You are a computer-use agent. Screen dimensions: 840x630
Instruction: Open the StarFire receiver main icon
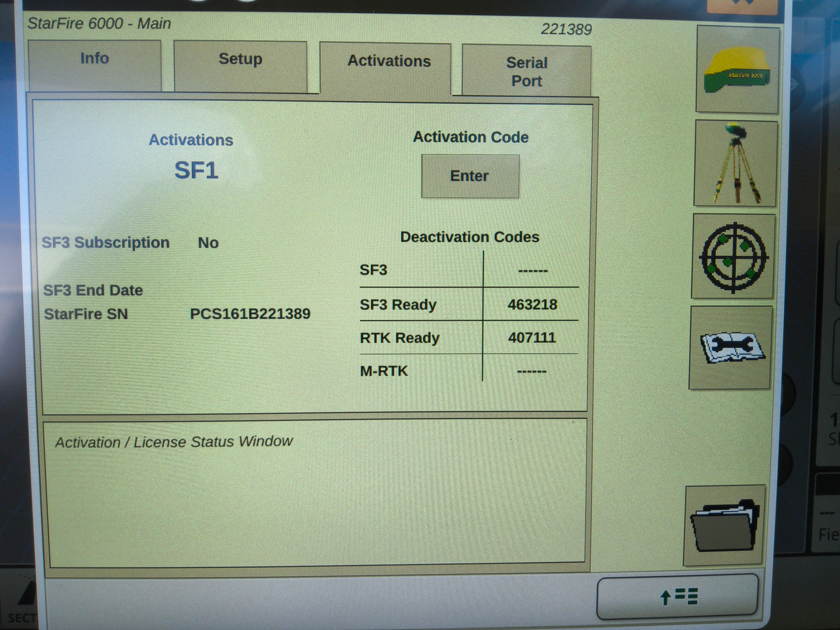[737, 70]
